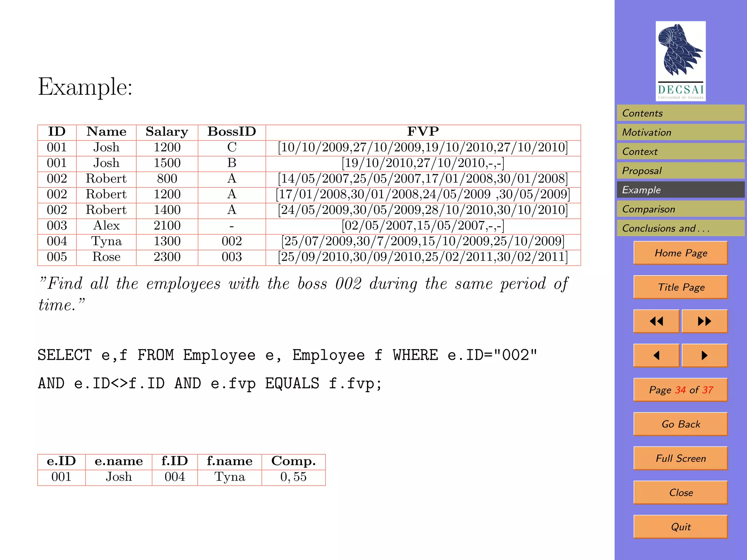Jump to first page with double-left arrow
Screen dimensions: 747x560
[x=657, y=321]
